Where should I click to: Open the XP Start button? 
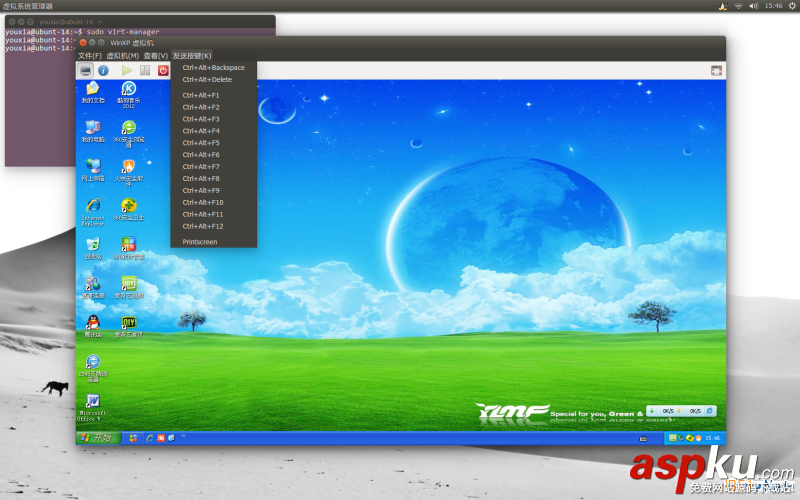pos(98,438)
